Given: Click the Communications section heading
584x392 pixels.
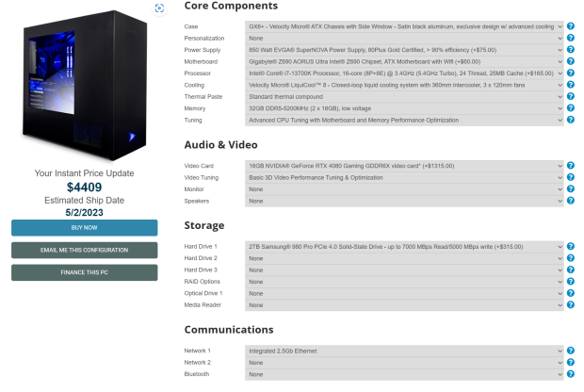Looking at the screenshot, I should coord(229,330).
